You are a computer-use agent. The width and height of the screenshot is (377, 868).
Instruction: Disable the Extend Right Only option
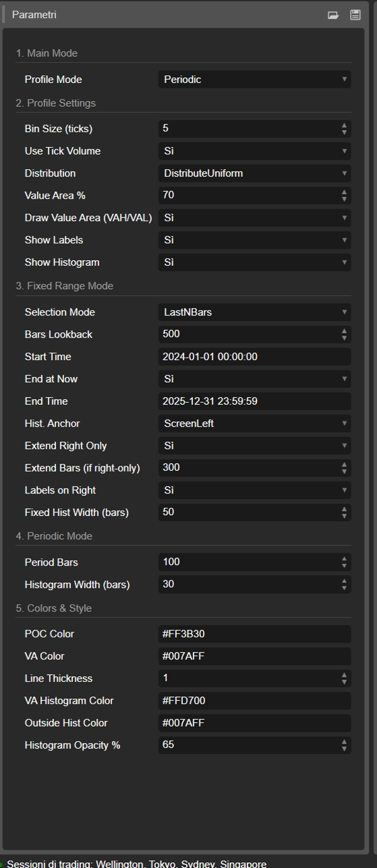pyautogui.click(x=254, y=446)
